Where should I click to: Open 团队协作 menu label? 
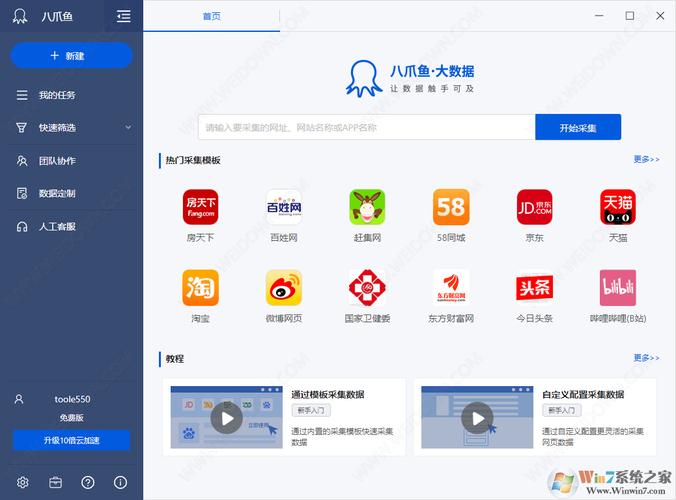point(57,161)
